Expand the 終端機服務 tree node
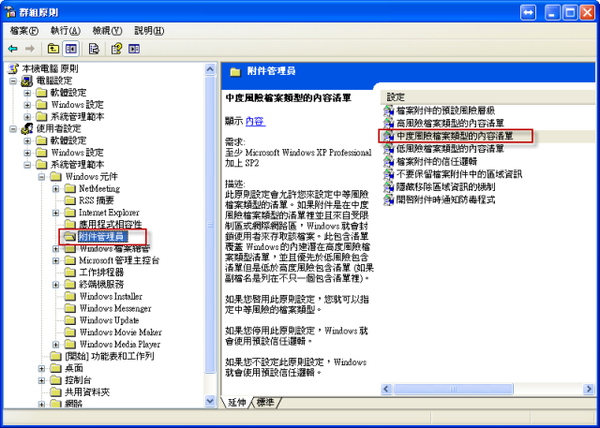Screen dimensions: 600x428 pyautogui.click(x=56, y=284)
